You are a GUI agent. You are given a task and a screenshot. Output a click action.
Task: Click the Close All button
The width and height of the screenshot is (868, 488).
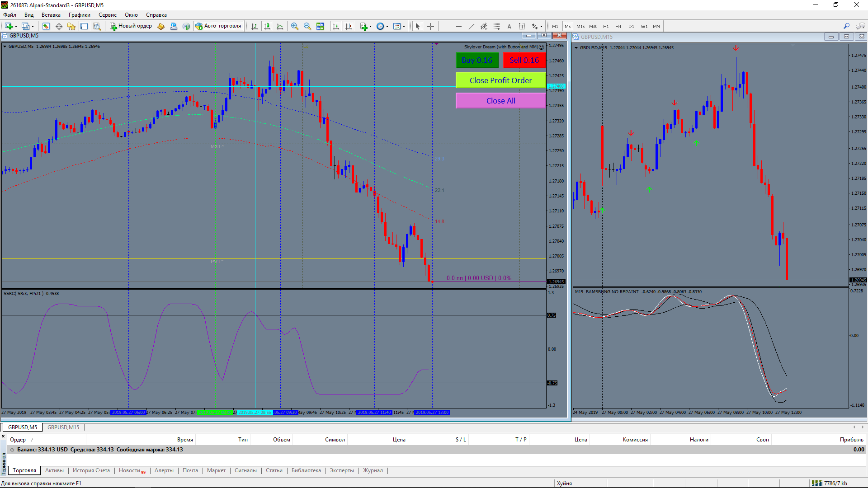(500, 101)
